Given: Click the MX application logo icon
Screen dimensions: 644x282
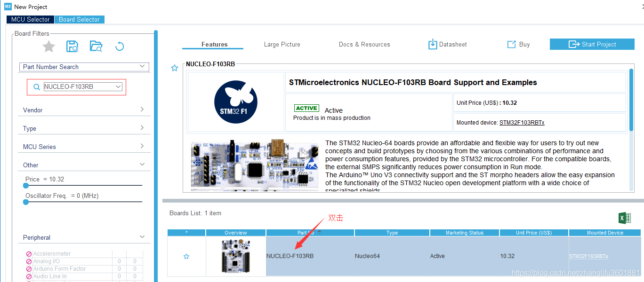Looking at the screenshot, I should (x=8, y=7).
